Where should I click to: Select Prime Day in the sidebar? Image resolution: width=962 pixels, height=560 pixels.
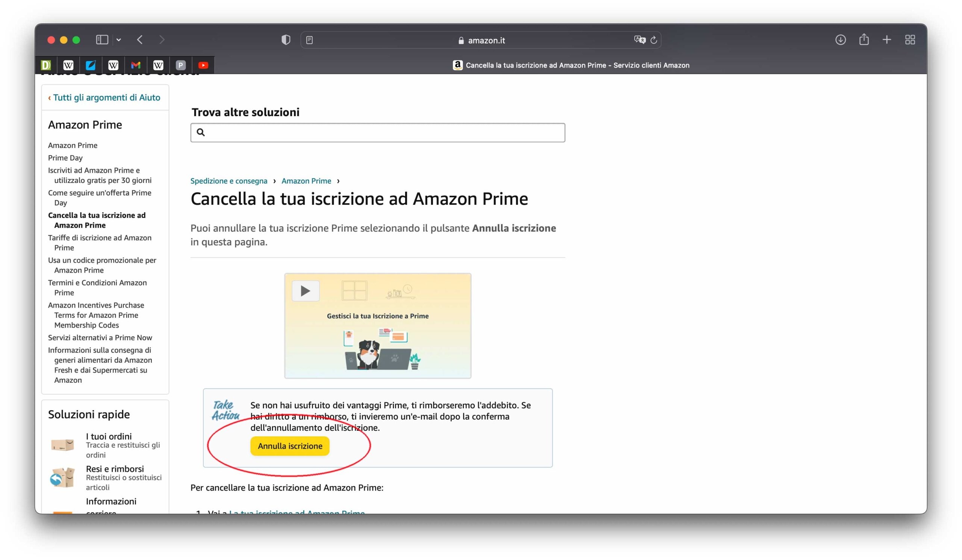[65, 157]
